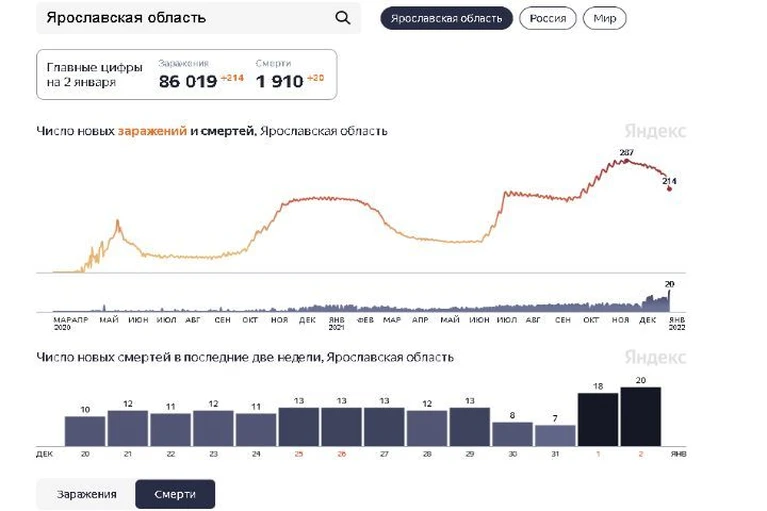The height and width of the screenshot is (511, 767).
Task: Switch to the Мир region pill
Action: coord(604,19)
